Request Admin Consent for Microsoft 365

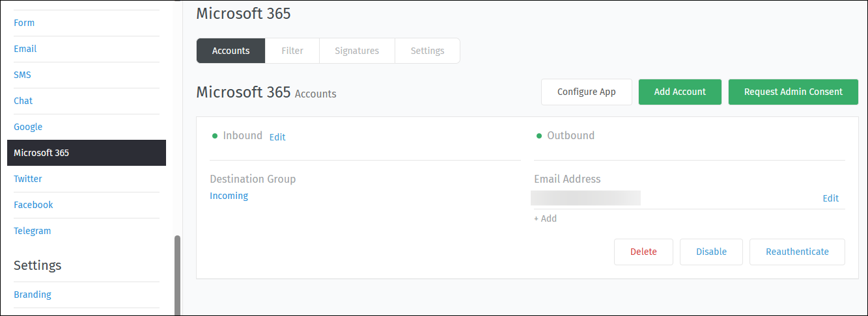point(793,92)
